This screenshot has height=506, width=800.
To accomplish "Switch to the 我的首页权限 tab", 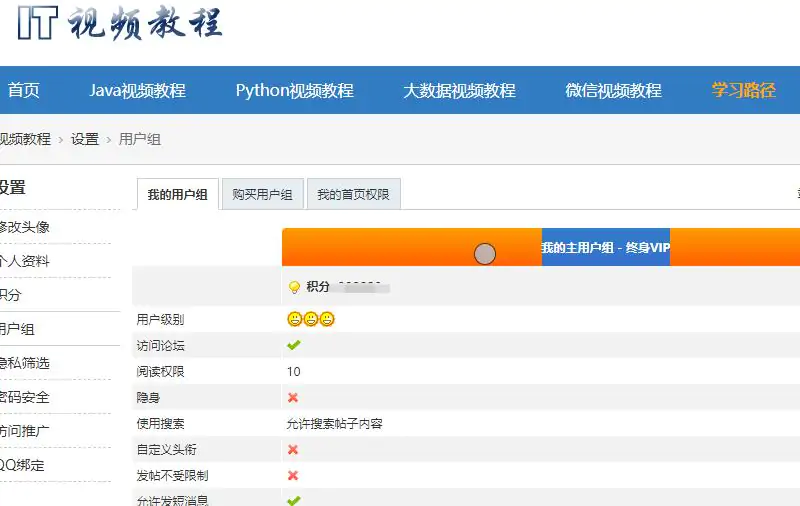I will pos(353,194).
